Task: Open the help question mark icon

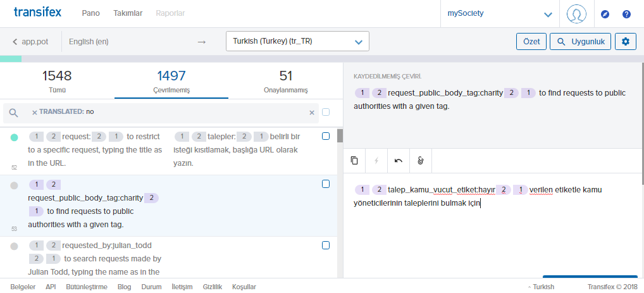Action: pos(626,14)
